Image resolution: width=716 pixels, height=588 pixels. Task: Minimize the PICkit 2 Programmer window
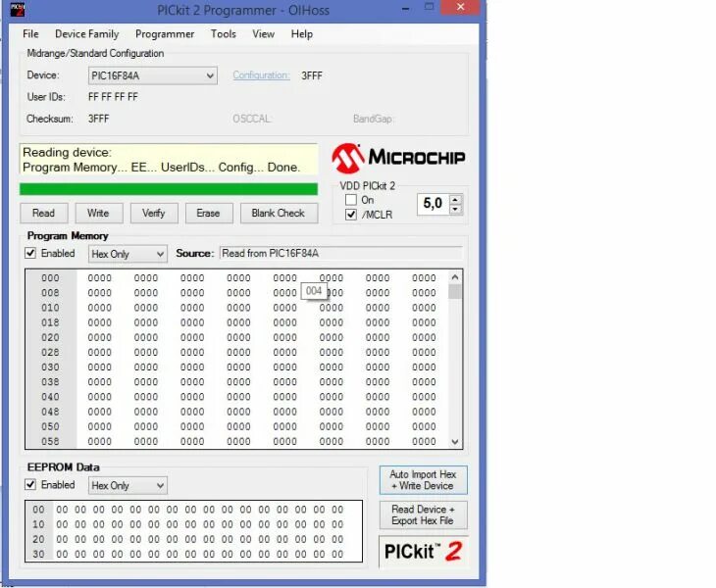coord(405,8)
